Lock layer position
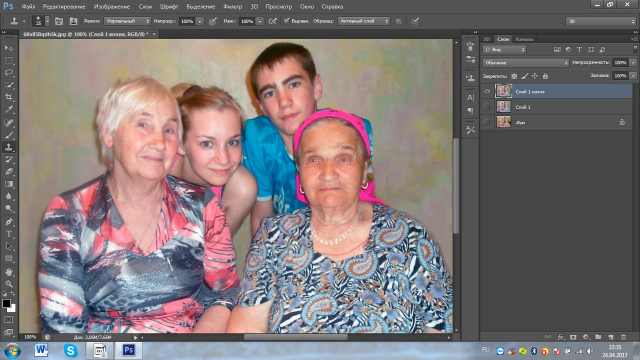640x360 pixels. pyautogui.click(x=535, y=76)
